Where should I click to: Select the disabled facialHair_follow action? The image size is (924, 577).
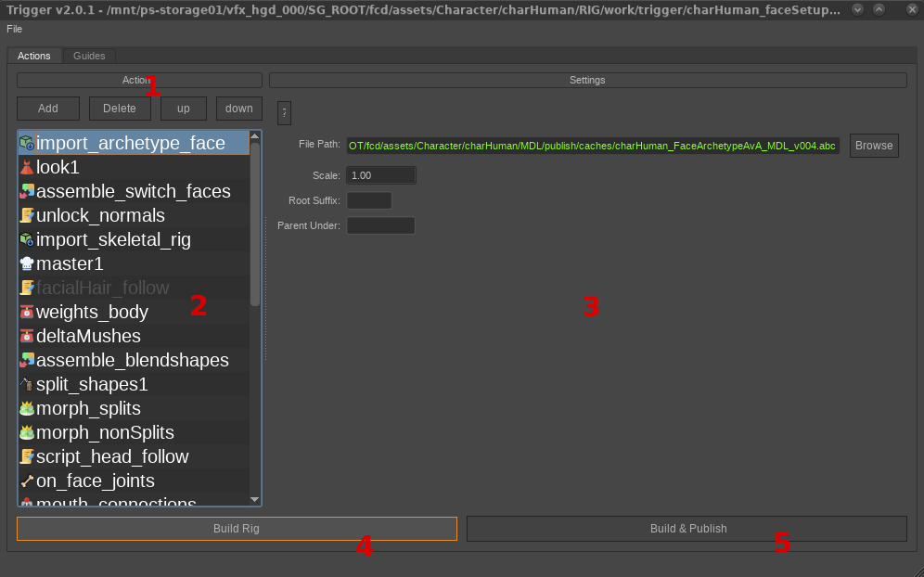pyautogui.click(x=134, y=288)
